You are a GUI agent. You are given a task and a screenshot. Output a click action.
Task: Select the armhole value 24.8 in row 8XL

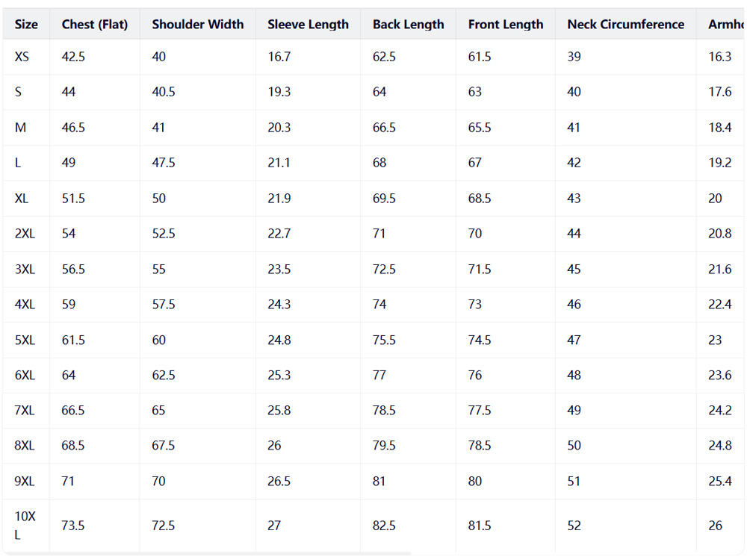point(720,446)
